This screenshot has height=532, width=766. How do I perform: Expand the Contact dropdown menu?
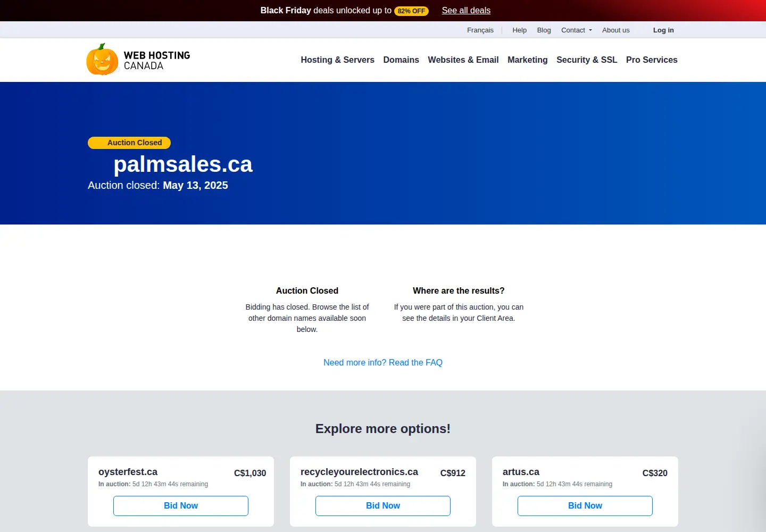[x=577, y=30]
